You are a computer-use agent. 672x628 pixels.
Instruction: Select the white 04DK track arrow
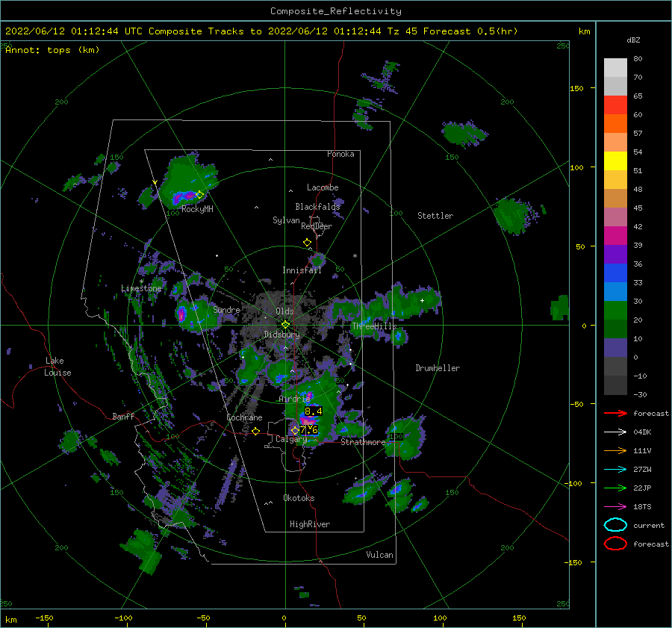(615, 432)
